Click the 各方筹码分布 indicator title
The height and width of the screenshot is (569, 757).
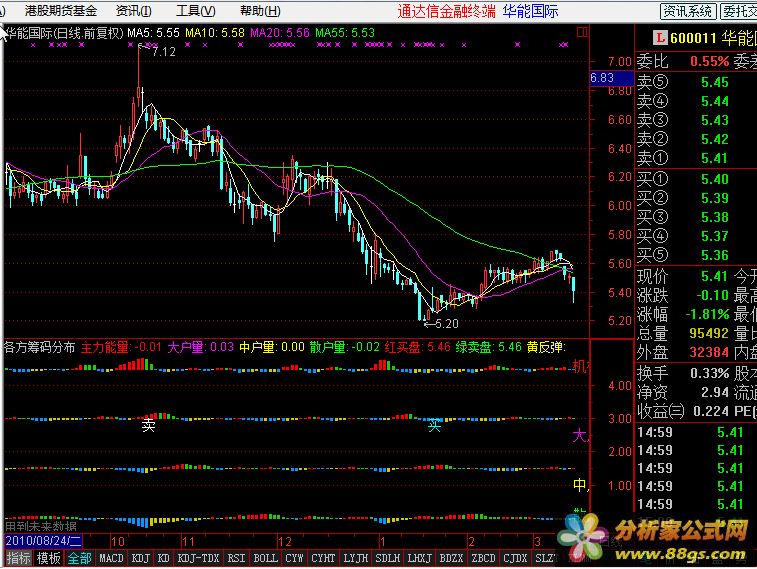pos(40,347)
